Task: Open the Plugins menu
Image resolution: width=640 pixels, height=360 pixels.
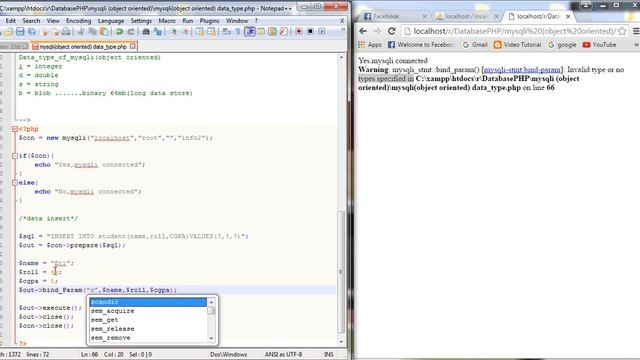Action: tap(209, 20)
